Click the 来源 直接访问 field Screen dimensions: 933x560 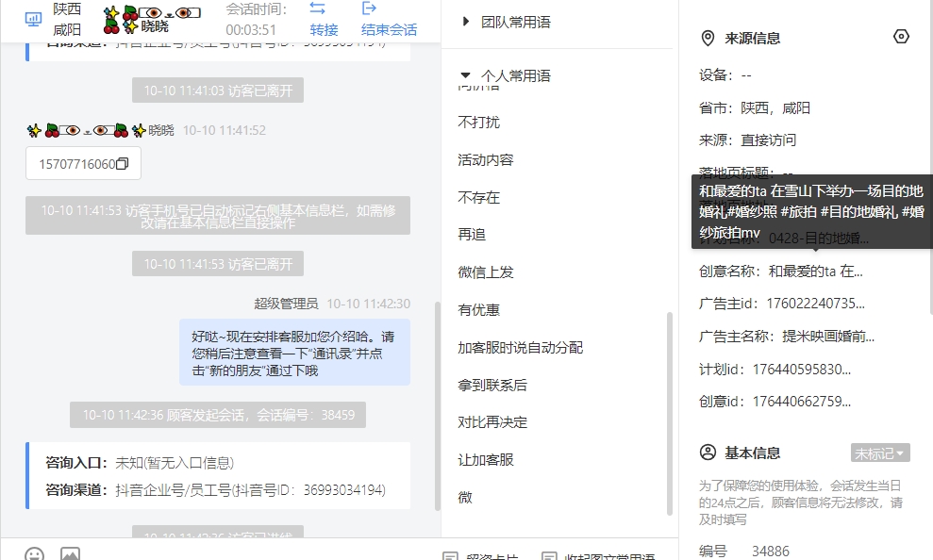747,140
